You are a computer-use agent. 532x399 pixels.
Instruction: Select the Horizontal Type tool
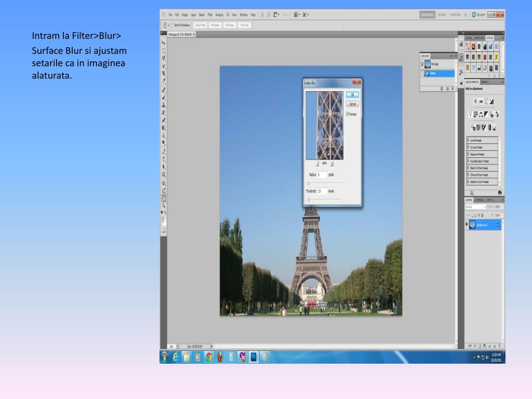(164, 159)
